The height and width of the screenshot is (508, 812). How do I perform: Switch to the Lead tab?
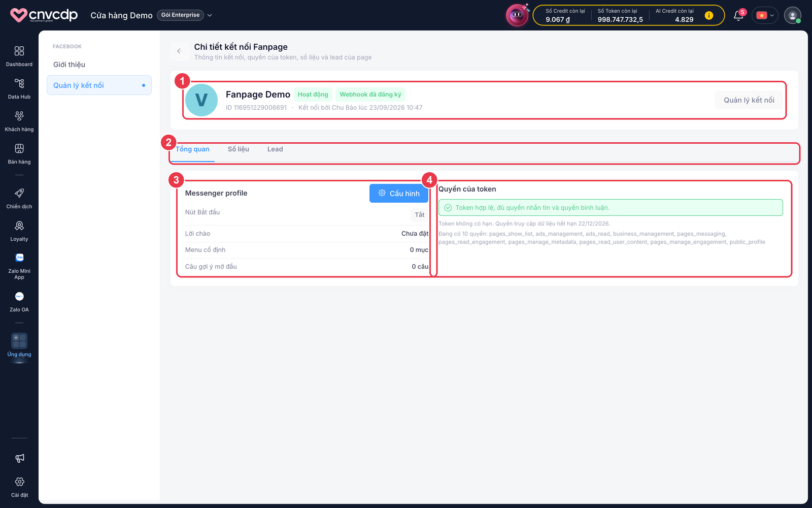pyautogui.click(x=275, y=149)
